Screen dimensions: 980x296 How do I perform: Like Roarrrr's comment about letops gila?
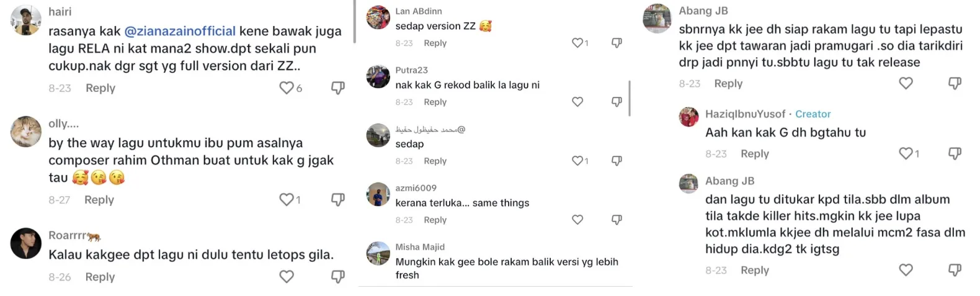pos(286,277)
